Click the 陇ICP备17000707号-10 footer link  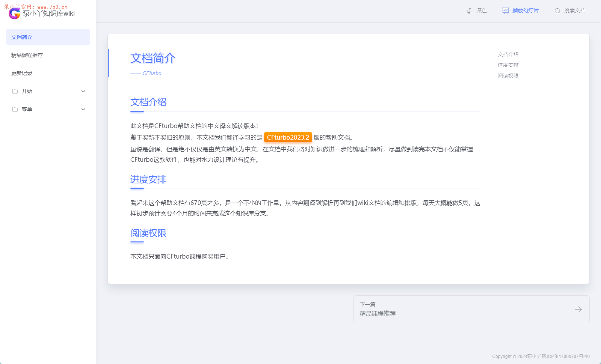(x=566, y=356)
